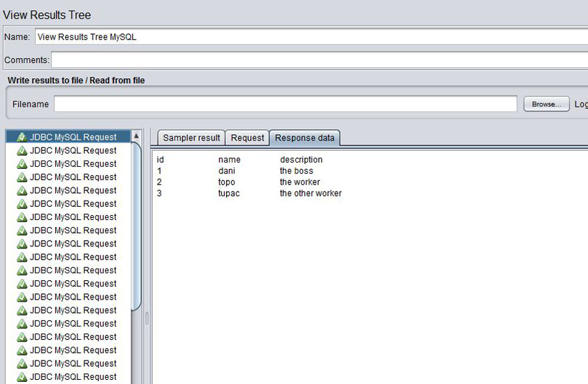Click the green shield icon on the third request row
Screen dimensions: 588x384
point(21,164)
